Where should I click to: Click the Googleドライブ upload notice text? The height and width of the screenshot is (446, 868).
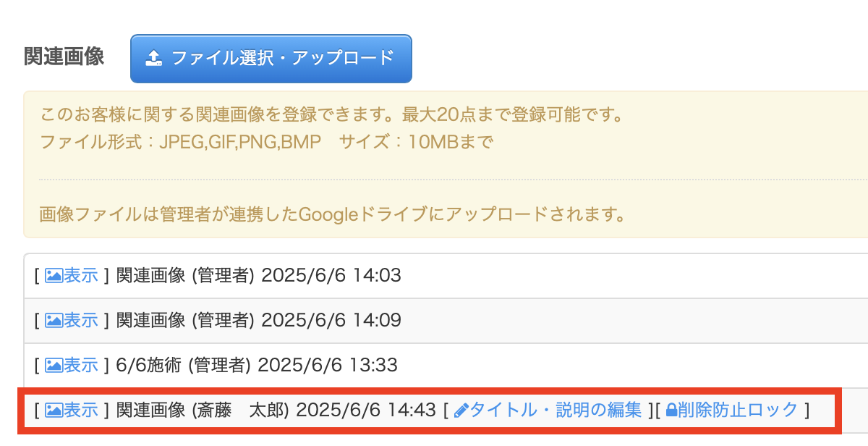[x=333, y=214]
